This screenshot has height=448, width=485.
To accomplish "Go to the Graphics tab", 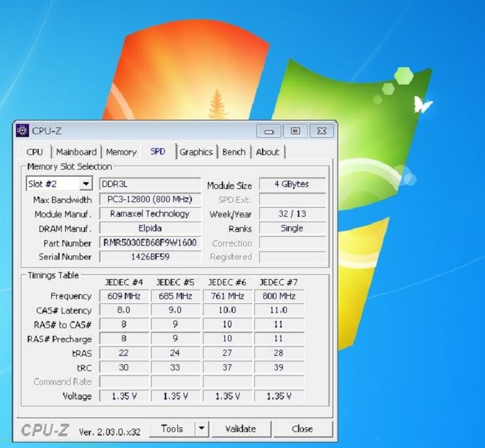I will tap(196, 152).
